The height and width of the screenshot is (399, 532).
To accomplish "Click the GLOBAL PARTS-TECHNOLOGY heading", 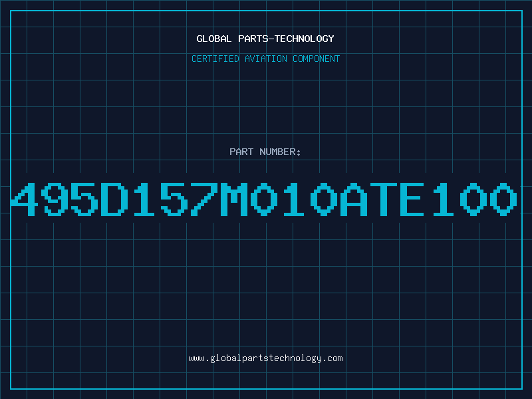I will coord(265,39).
